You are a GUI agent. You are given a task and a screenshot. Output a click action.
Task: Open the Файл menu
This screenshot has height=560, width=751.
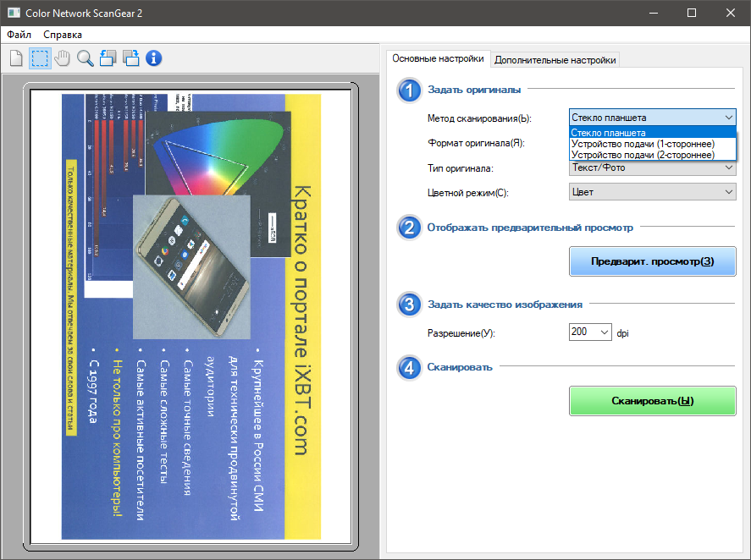pyautogui.click(x=19, y=35)
